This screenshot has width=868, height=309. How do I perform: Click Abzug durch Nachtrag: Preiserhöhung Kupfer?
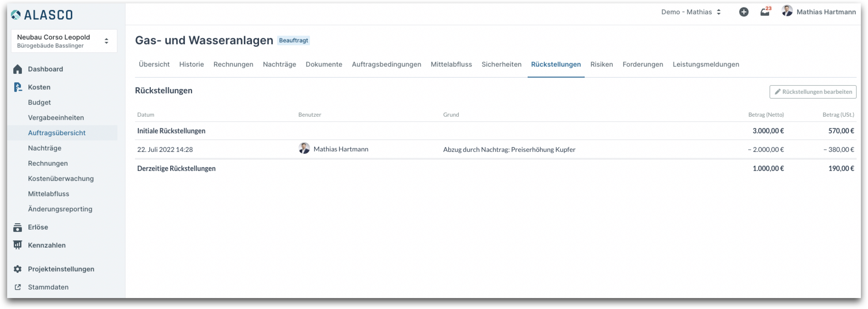point(509,150)
